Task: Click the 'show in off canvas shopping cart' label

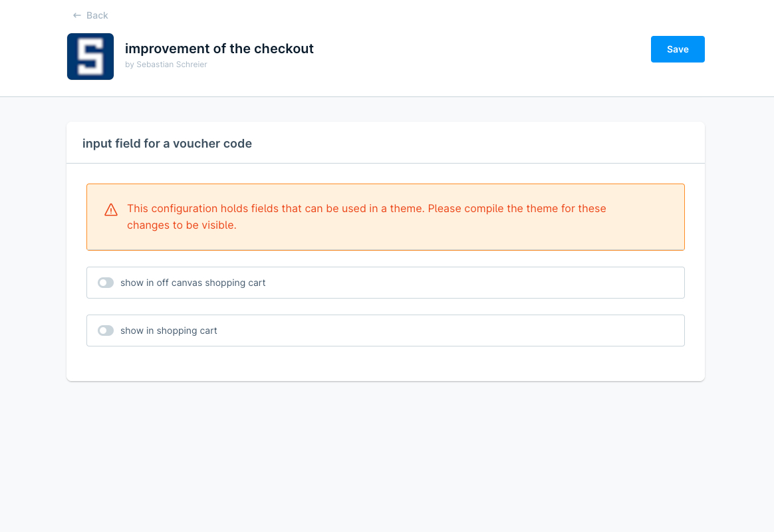Action: pyautogui.click(x=193, y=283)
